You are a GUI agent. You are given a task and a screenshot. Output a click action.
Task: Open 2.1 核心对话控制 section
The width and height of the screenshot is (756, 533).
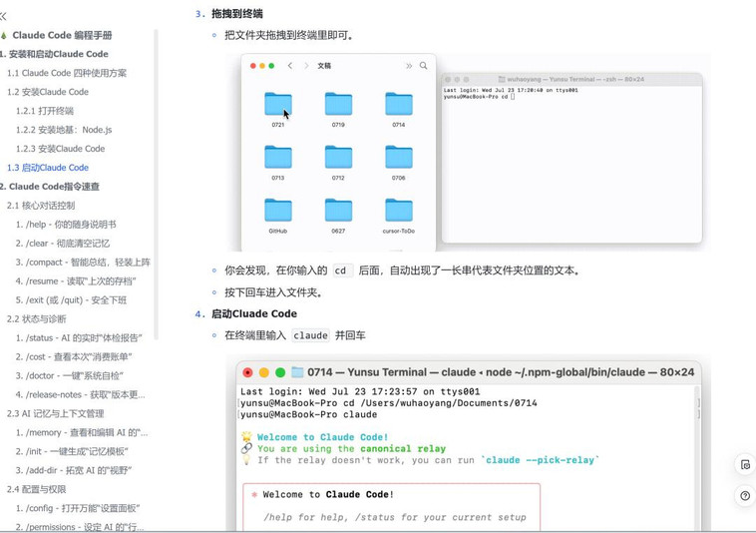click(41, 206)
